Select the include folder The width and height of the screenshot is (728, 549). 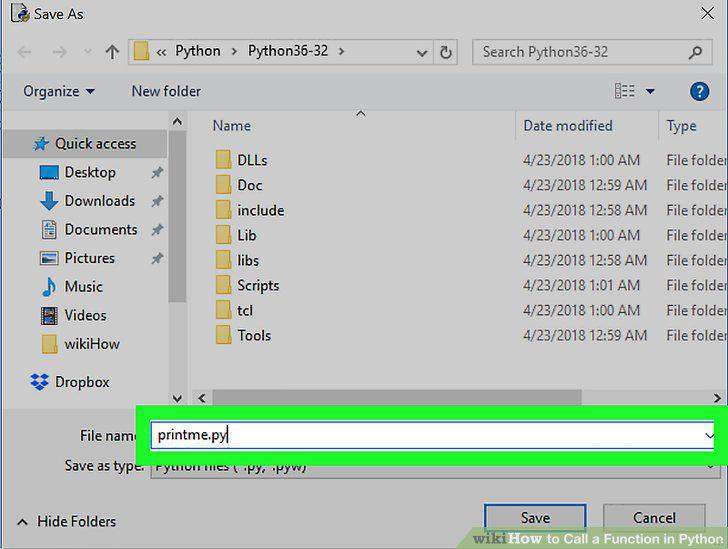(250, 210)
